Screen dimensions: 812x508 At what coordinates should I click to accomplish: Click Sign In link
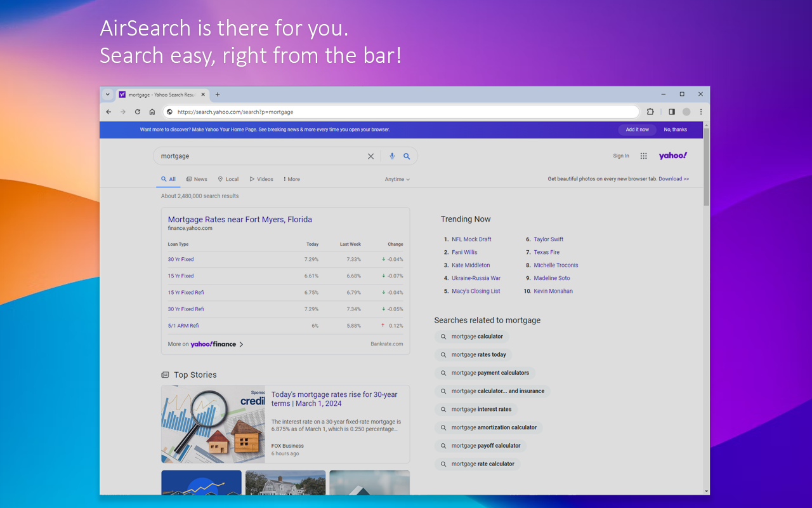621,156
